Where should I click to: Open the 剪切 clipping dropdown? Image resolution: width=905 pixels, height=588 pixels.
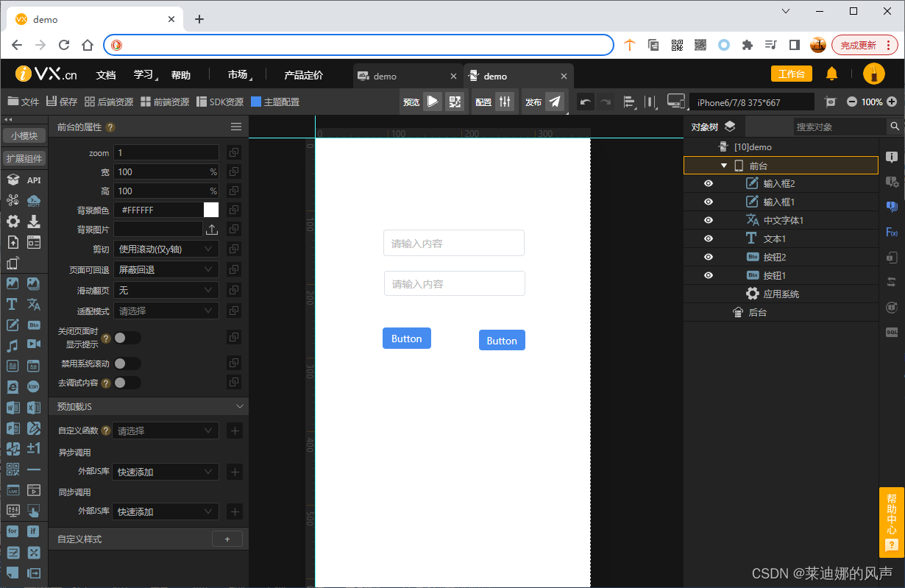[166, 249]
